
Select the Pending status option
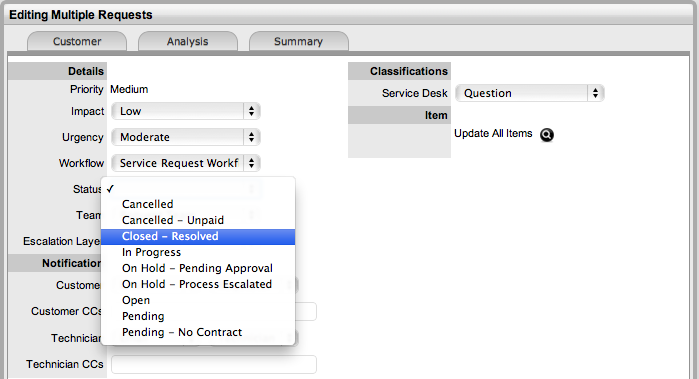(x=198, y=317)
